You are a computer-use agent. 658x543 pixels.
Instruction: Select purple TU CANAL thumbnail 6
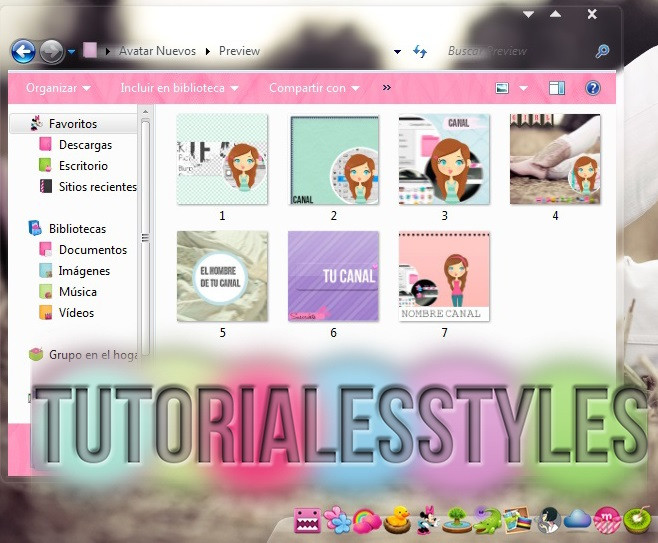tap(334, 277)
